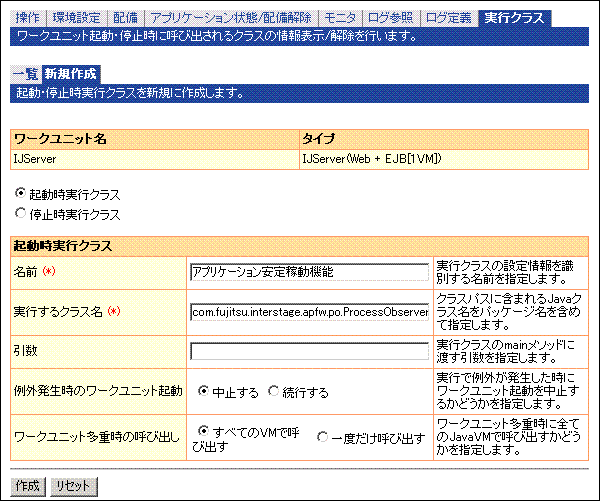This screenshot has width=600, height=501.
Task: Open the ログ定義 tab
Action: [449, 18]
